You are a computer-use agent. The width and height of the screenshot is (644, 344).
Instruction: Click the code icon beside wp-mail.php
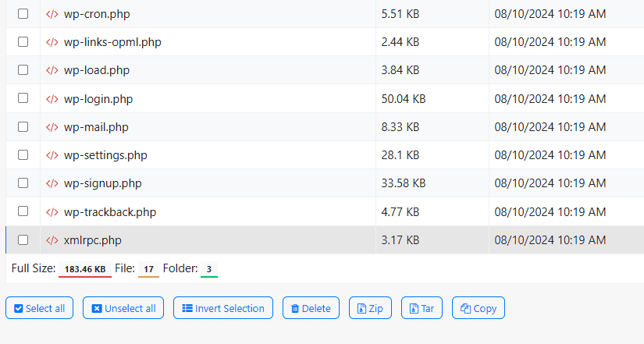coord(52,127)
